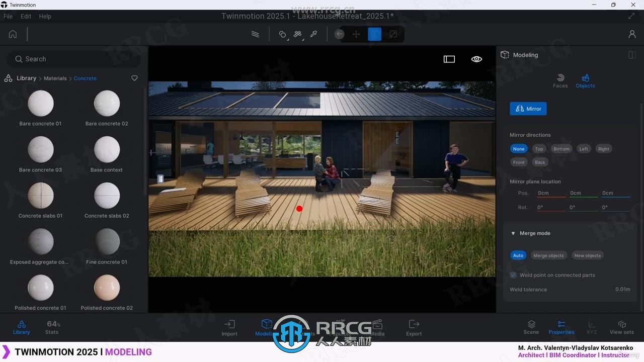
Task: Set merge mode to Merge objects
Action: coord(548,255)
